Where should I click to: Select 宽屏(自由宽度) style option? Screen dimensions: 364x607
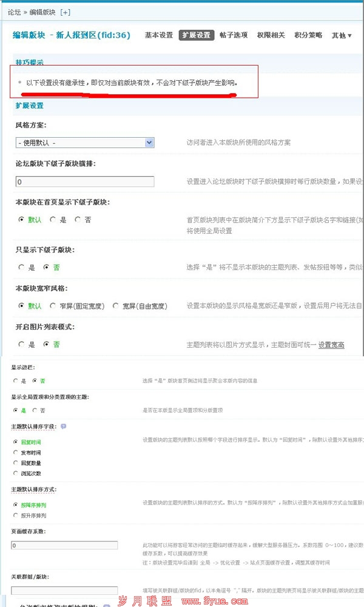(x=116, y=306)
